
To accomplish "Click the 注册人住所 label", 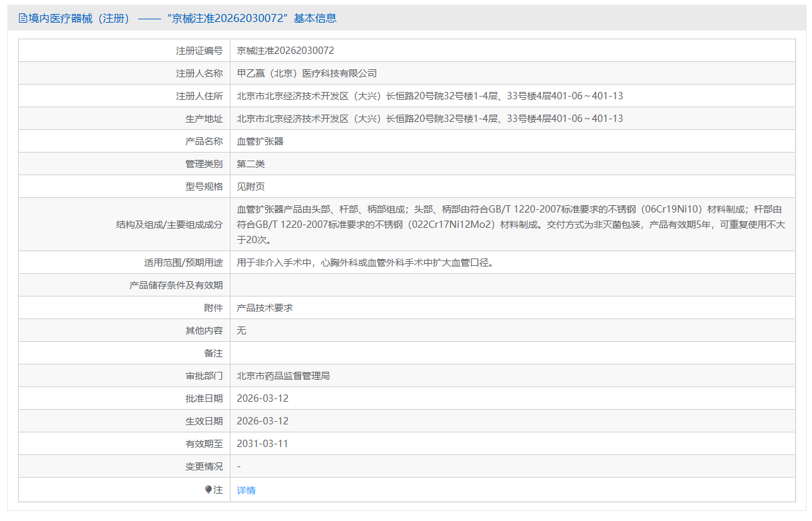I will [199, 96].
